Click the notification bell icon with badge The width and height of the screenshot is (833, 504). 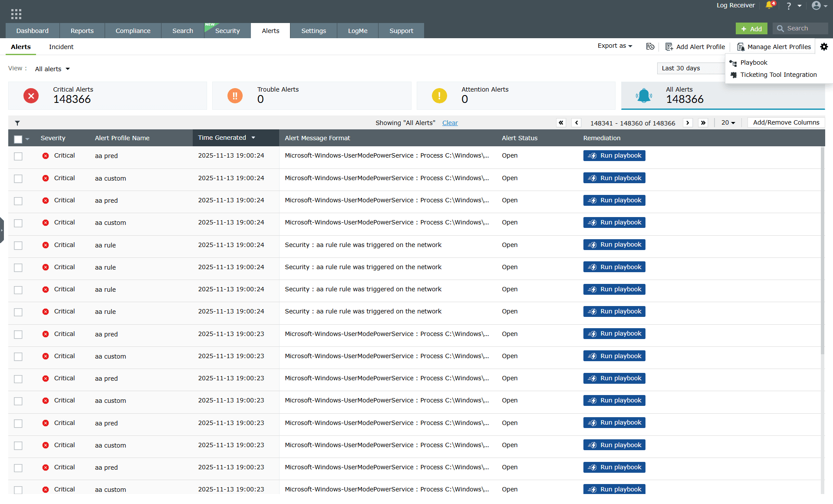(769, 6)
